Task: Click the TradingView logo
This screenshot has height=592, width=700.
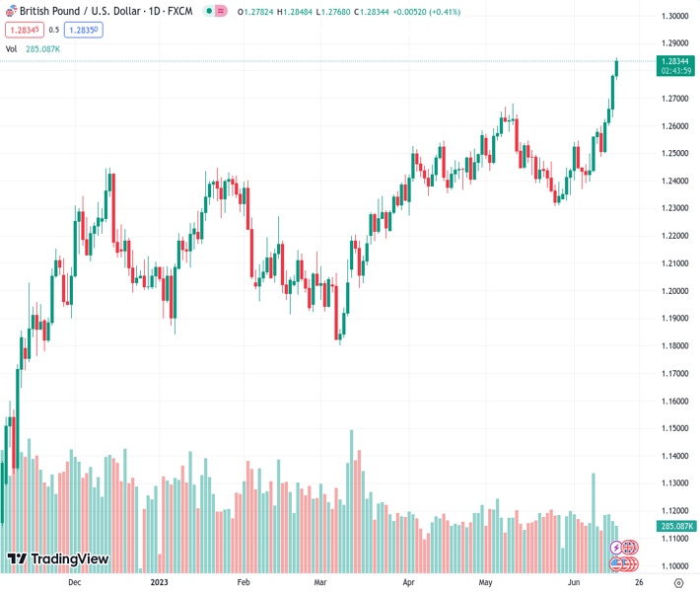Action: (x=57, y=559)
